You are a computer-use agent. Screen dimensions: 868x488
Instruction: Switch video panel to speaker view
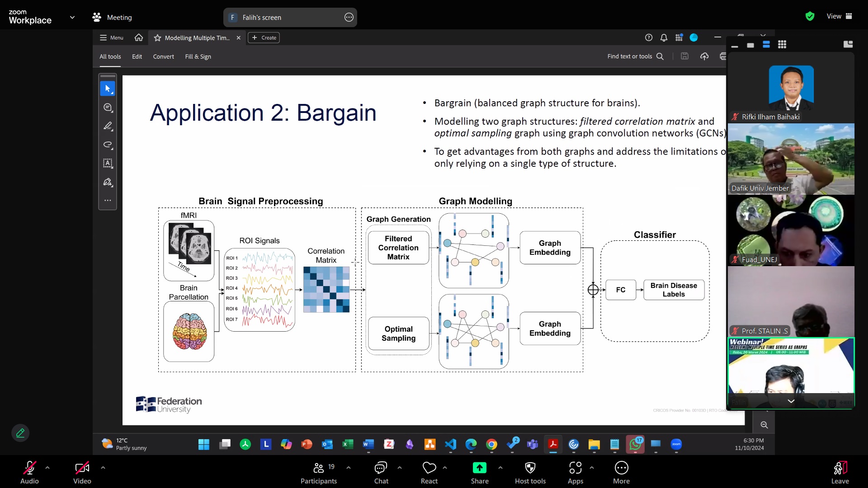[x=766, y=45]
